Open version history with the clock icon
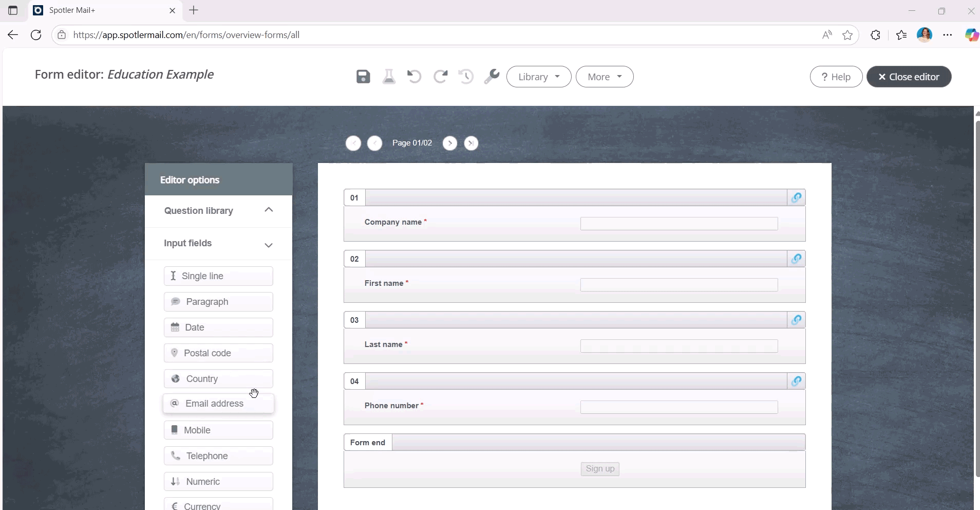 coord(466,77)
